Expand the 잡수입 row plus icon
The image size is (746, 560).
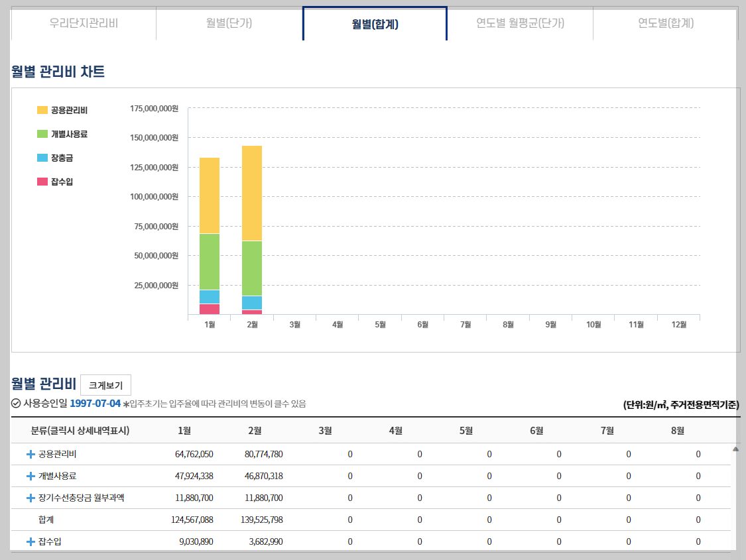pos(31,542)
